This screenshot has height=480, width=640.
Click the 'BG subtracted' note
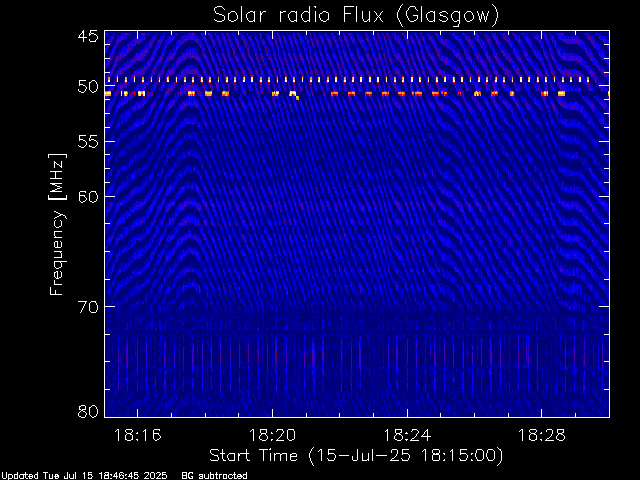214,476
